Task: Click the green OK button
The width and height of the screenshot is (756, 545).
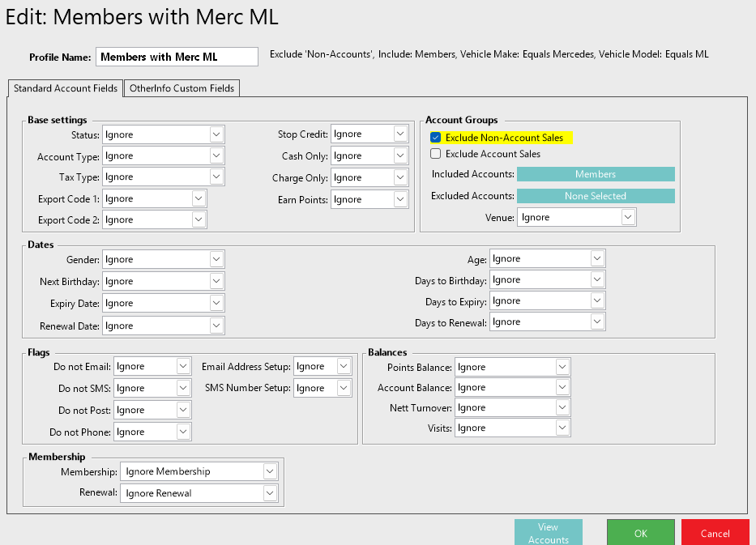Action: point(640,533)
